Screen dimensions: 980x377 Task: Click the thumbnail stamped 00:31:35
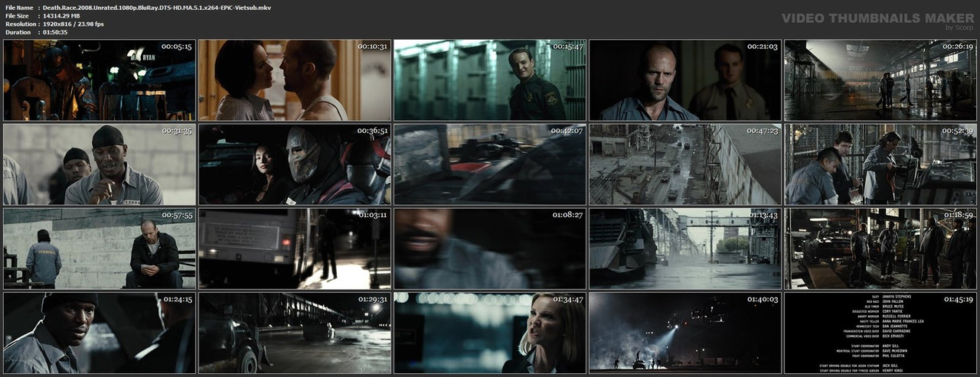[100, 164]
